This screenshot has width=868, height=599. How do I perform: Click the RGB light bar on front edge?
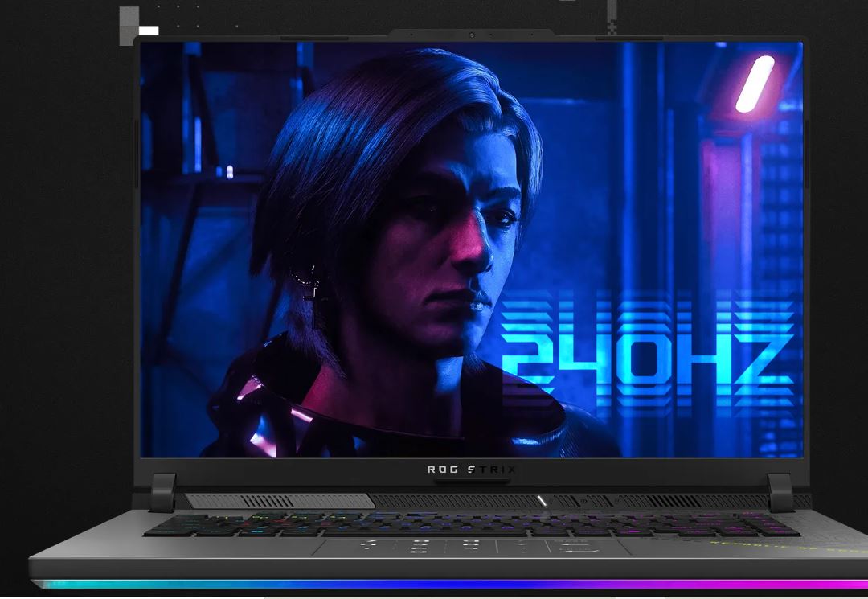point(450,584)
